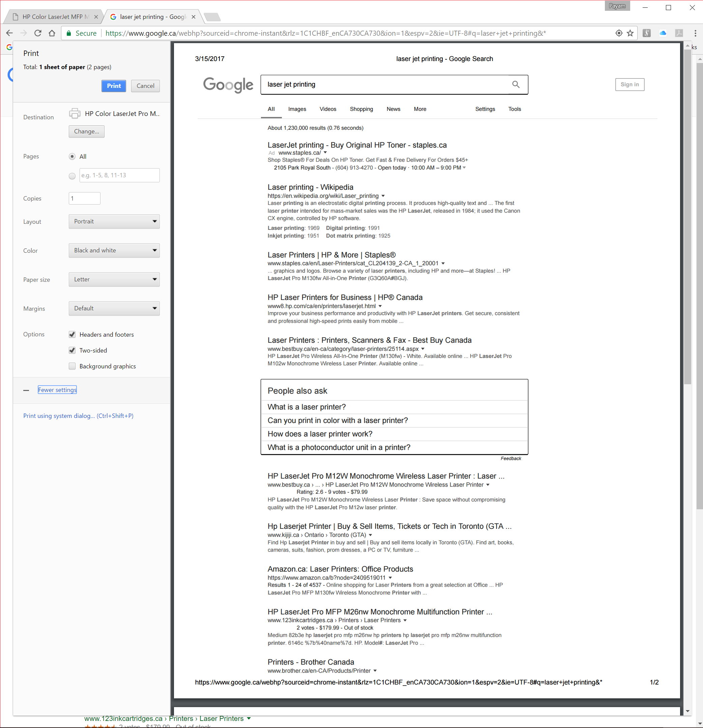Open Chrome three-dot menu

pos(695,33)
